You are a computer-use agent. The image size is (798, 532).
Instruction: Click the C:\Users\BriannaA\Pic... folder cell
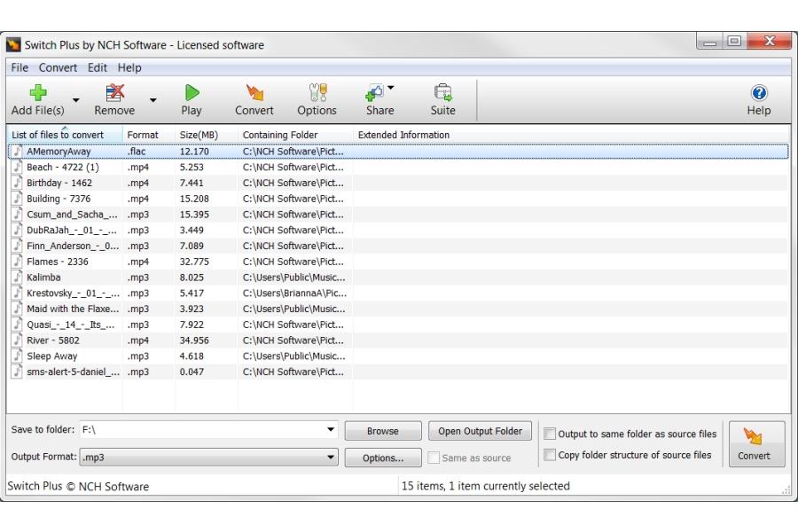[x=294, y=293]
